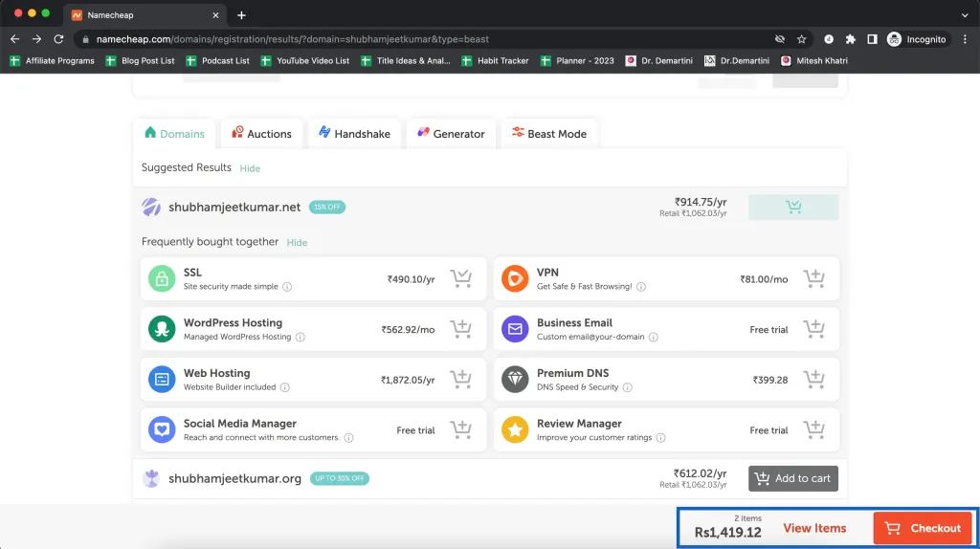Click the Business Email envelope icon
This screenshot has width=980, height=549.
[515, 329]
